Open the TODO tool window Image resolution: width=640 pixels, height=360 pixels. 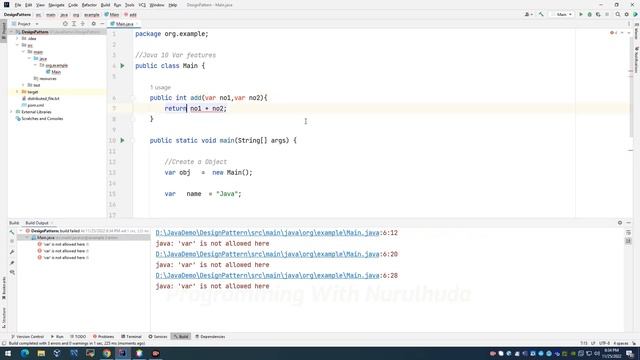point(78,337)
